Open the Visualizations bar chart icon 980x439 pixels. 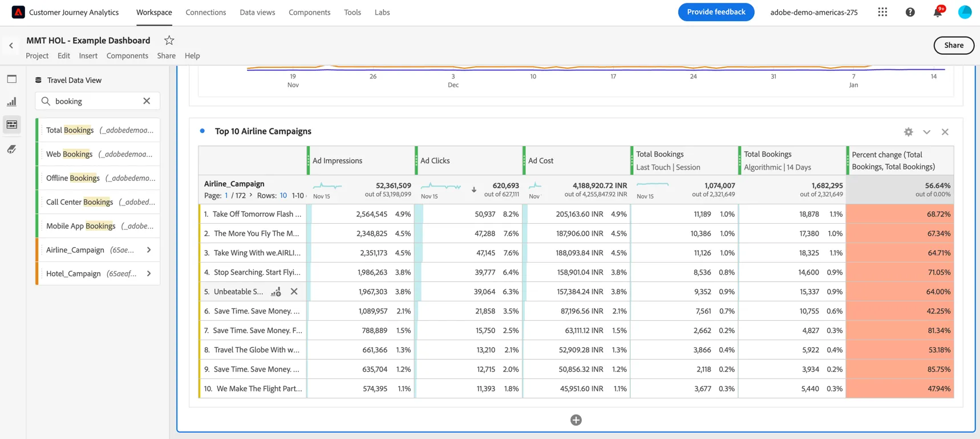[x=12, y=102]
